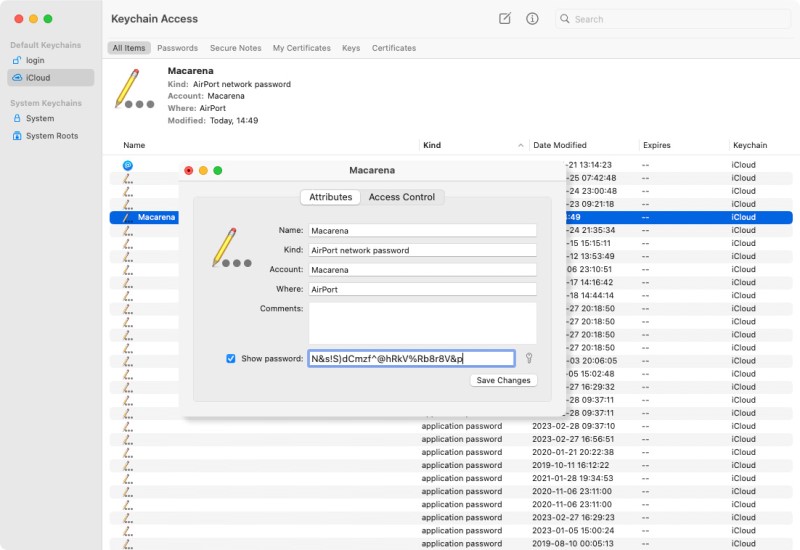Click the Keychain column header

pos(749,145)
